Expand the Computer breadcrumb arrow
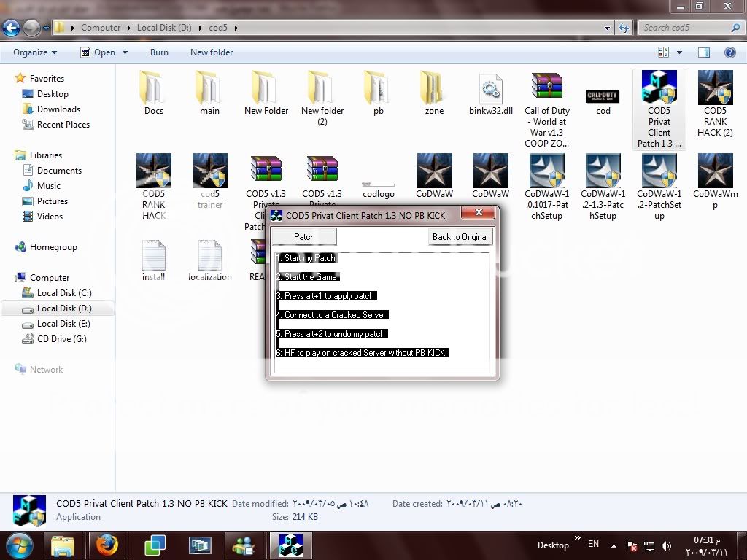 tap(129, 28)
